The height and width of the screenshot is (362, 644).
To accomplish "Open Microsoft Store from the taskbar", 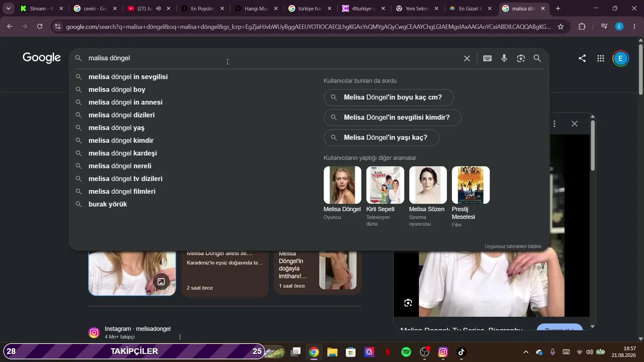I will click(x=351, y=352).
